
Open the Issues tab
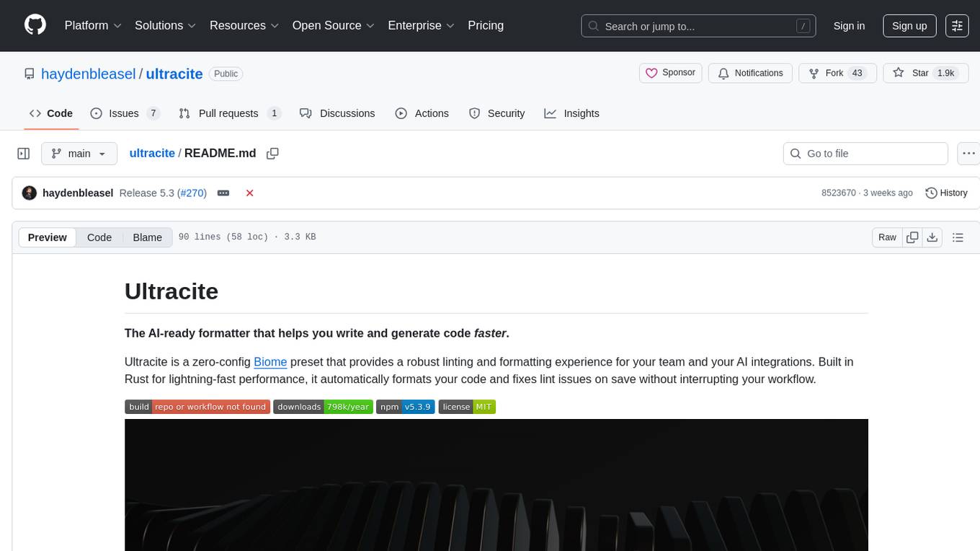pos(125,113)
